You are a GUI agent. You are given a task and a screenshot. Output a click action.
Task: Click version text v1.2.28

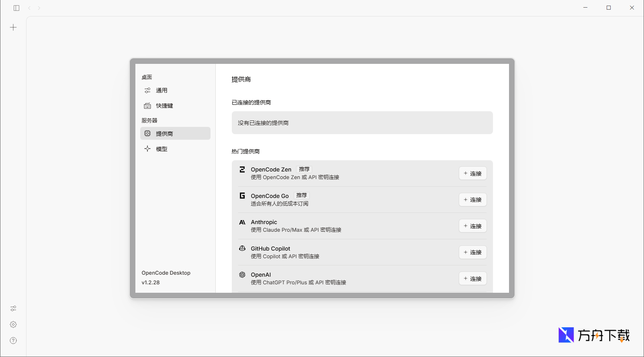coord(151,282)
